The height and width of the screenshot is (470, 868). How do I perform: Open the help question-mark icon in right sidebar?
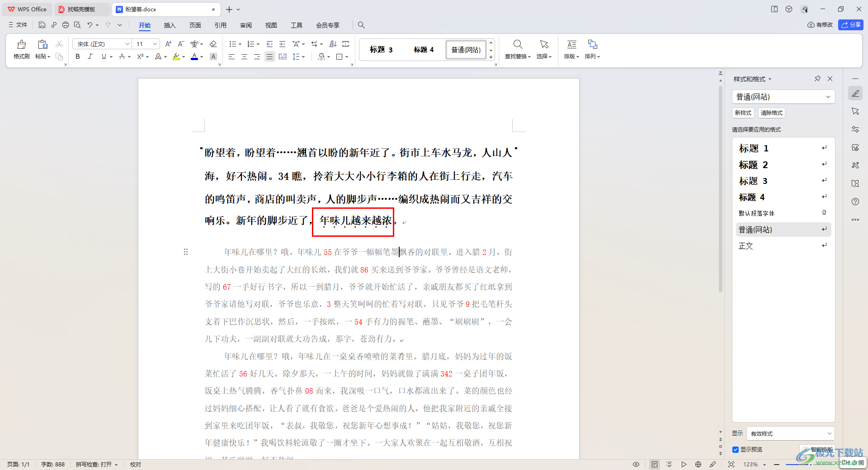(x=855, y=202)
